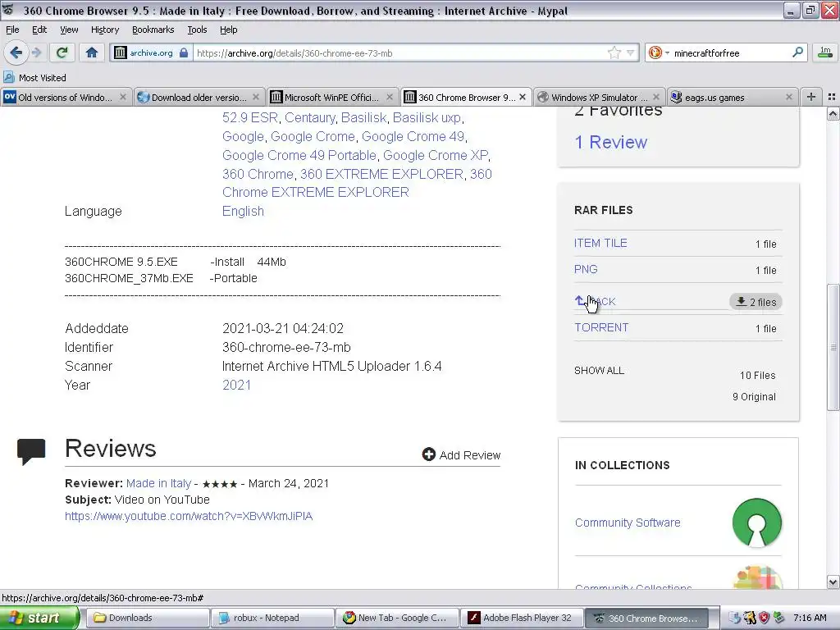The width and height of the screenshot is (840, 630).
Task: Click SHOW ALL files link
Action: [x=599, y=370]
